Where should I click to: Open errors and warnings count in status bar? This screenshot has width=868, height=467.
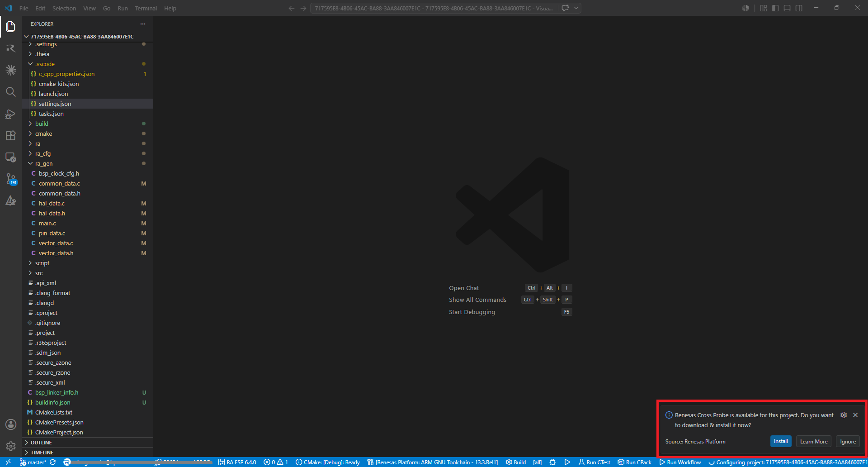(276, 462)
